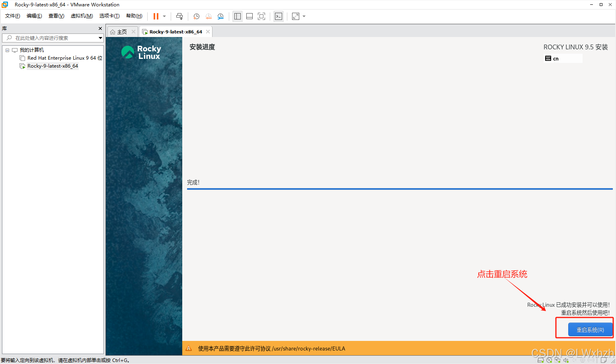
Task: Open the 选项卡(T) menu
Action: pos(109,16)
